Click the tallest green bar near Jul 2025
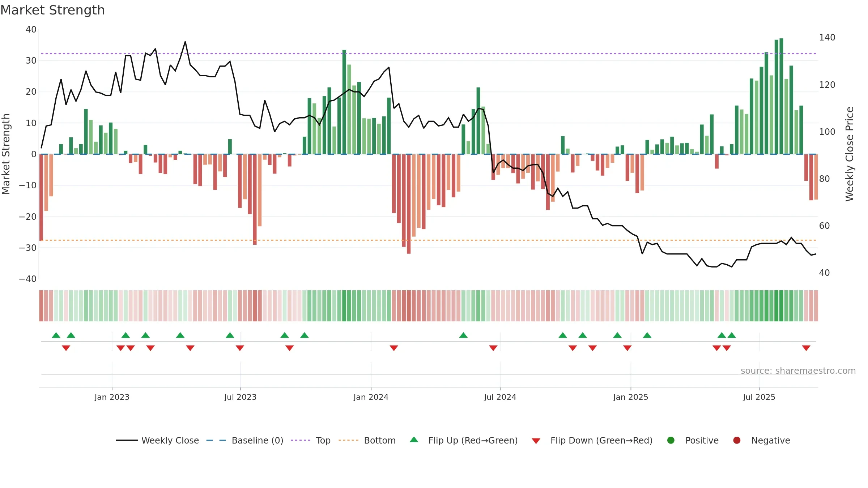 coord(781,96)
